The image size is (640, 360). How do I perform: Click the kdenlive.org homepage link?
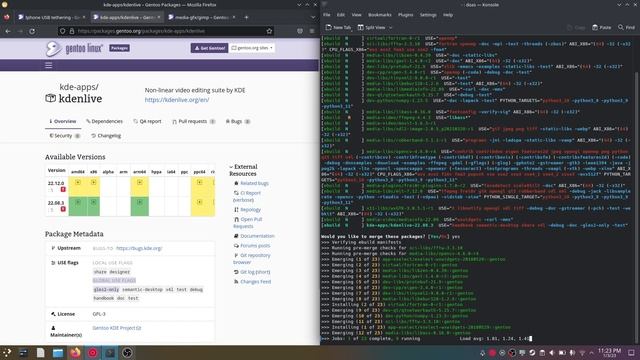[x=177, y=100]
